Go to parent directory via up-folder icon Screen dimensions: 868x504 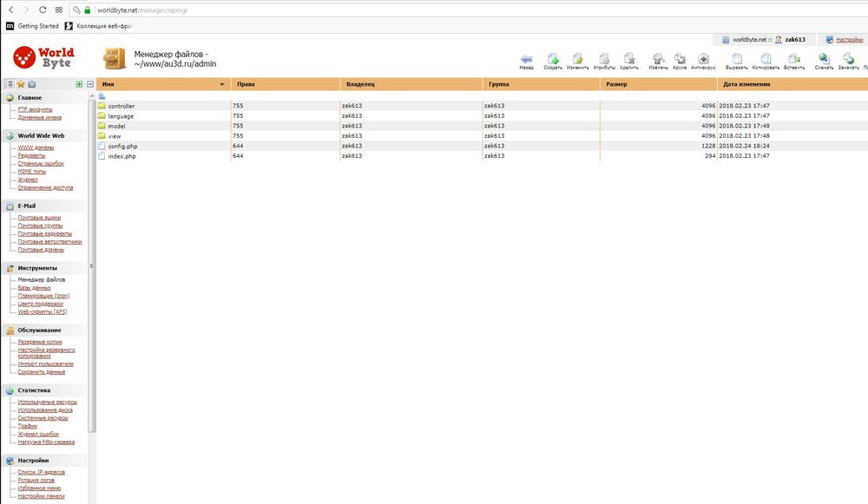(102, 95)
